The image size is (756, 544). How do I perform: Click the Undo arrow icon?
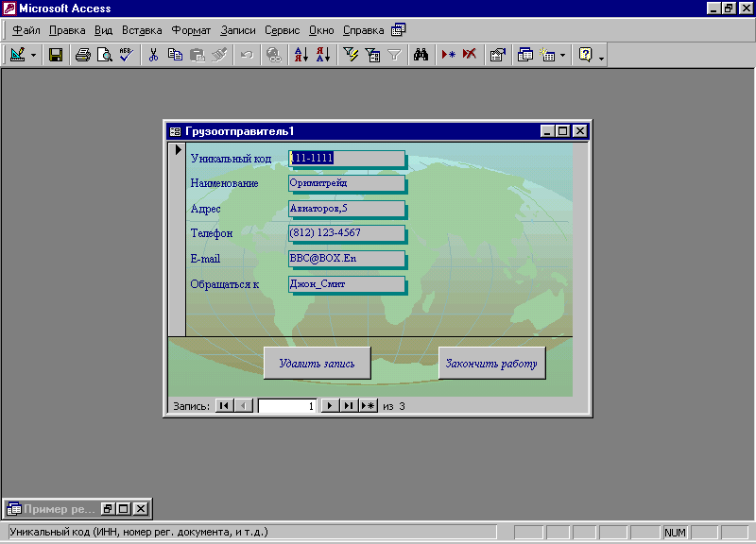click(247, 55)
